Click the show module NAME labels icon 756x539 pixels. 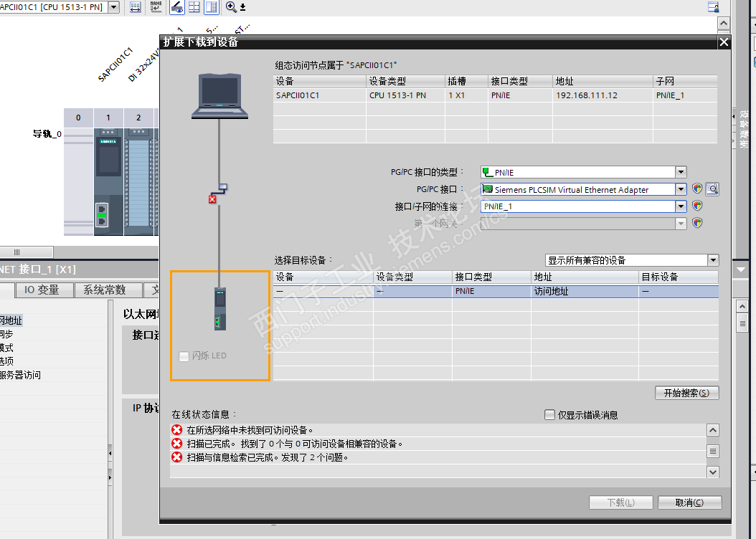pos(156,6)
